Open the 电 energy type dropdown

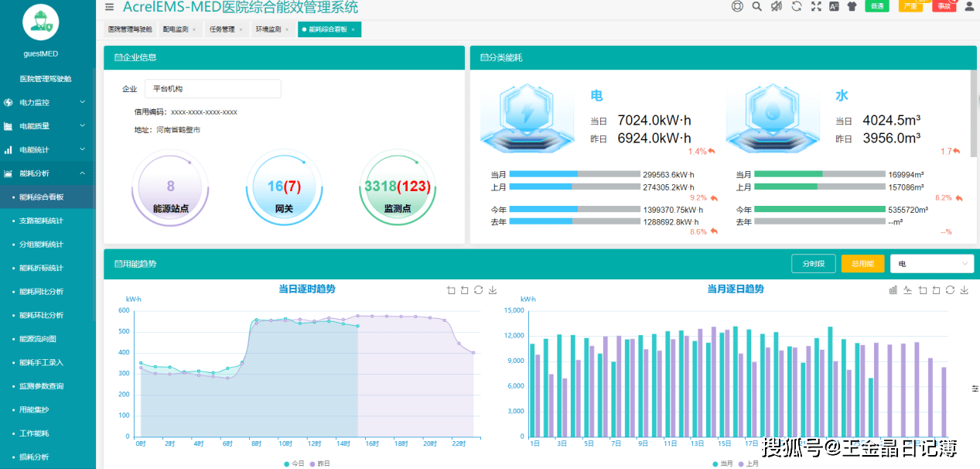(x=931, y=264)
